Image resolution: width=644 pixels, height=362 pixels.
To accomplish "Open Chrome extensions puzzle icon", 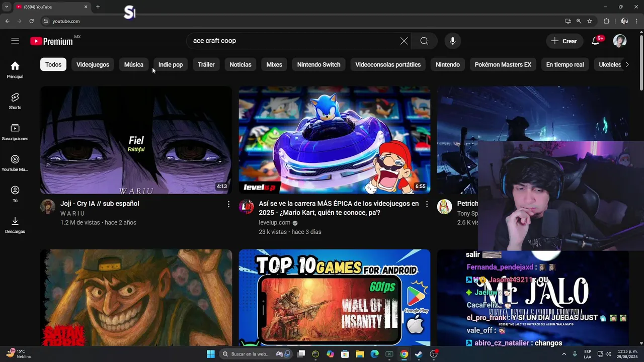I will pos(606,21).
